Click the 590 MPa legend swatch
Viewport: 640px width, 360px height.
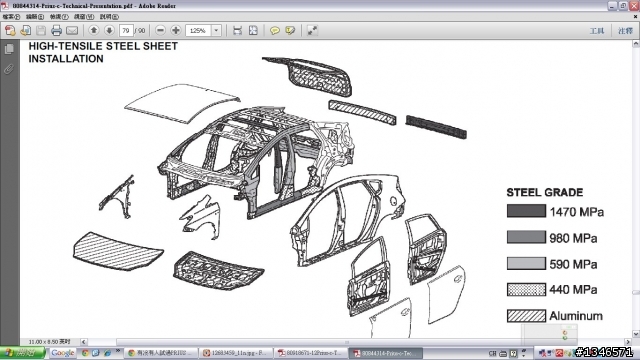[526, 263]
